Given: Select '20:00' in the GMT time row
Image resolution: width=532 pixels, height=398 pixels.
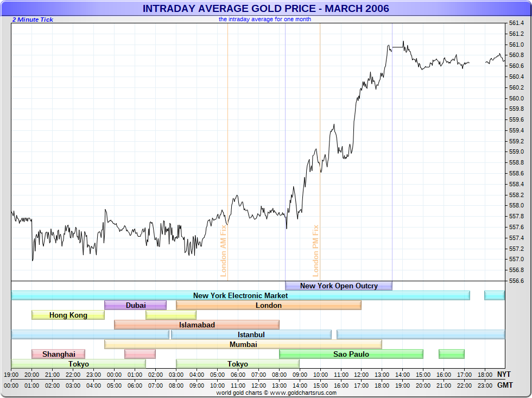Looking at the screenshot, I should 423,386.
